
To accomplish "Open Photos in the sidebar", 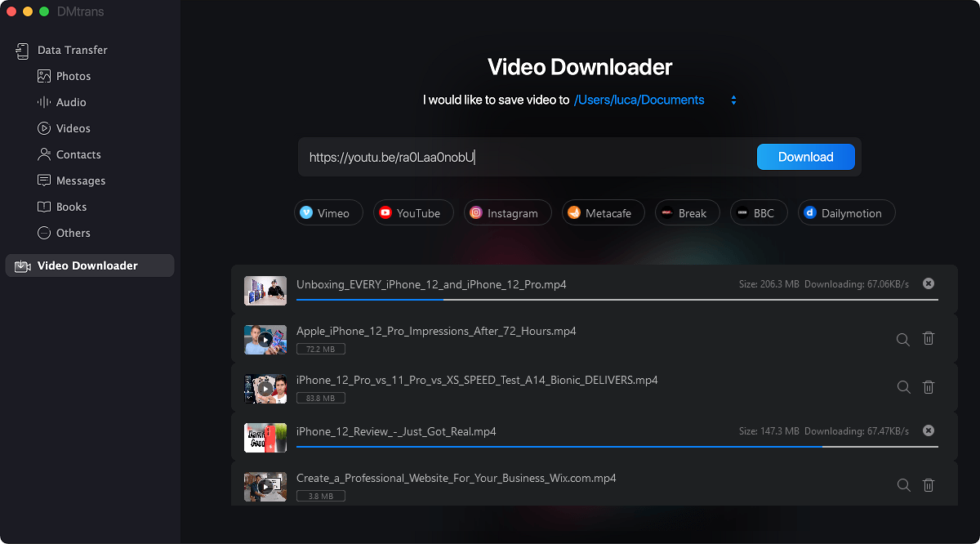I will (x=65, y=76).
